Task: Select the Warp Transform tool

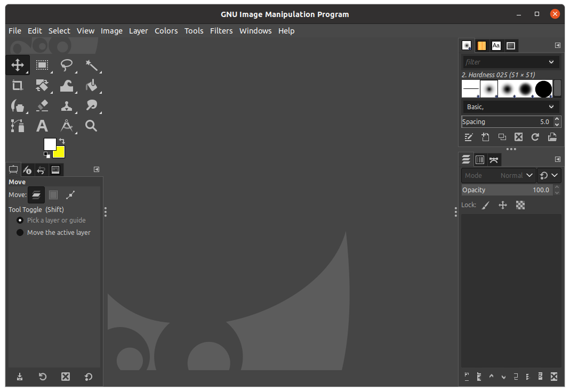Action: click(67, 86)
